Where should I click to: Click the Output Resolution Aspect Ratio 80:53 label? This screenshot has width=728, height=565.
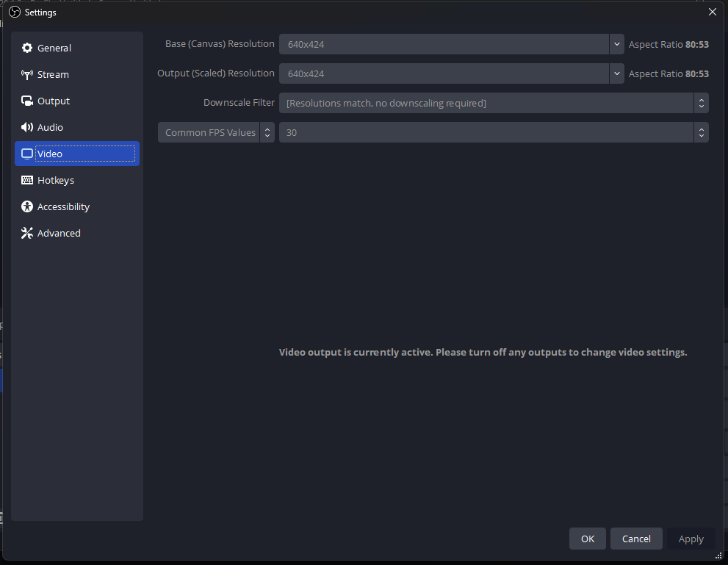(x=668, y=73)
